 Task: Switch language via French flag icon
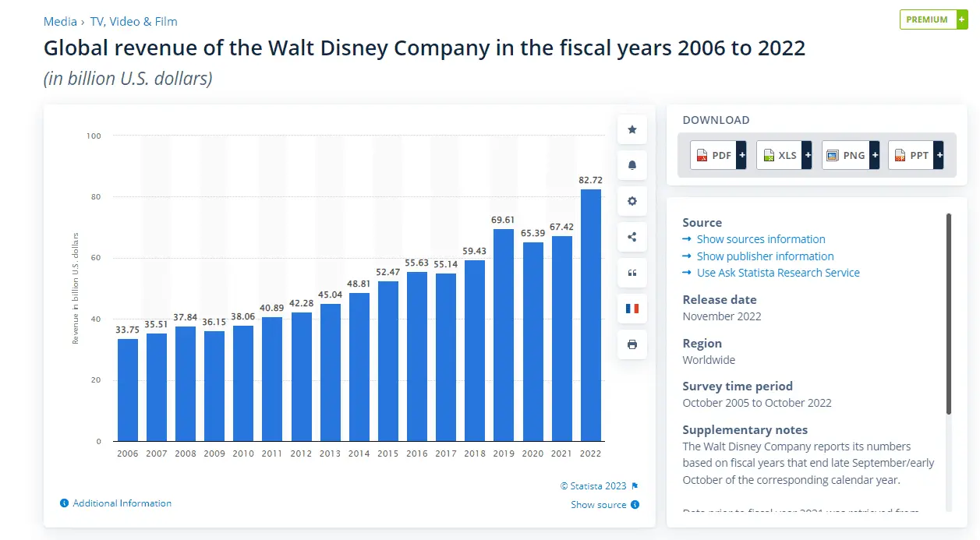(632, 309)
